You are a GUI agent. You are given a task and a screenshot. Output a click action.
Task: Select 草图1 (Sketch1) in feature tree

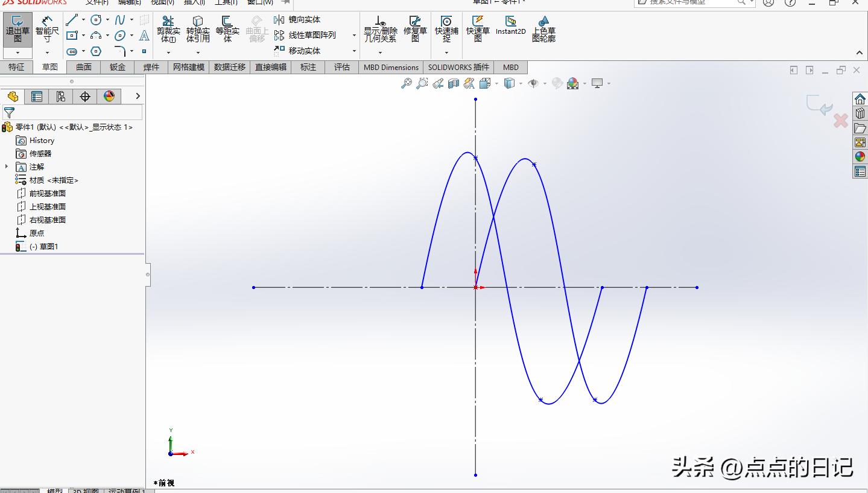point(37,246)
